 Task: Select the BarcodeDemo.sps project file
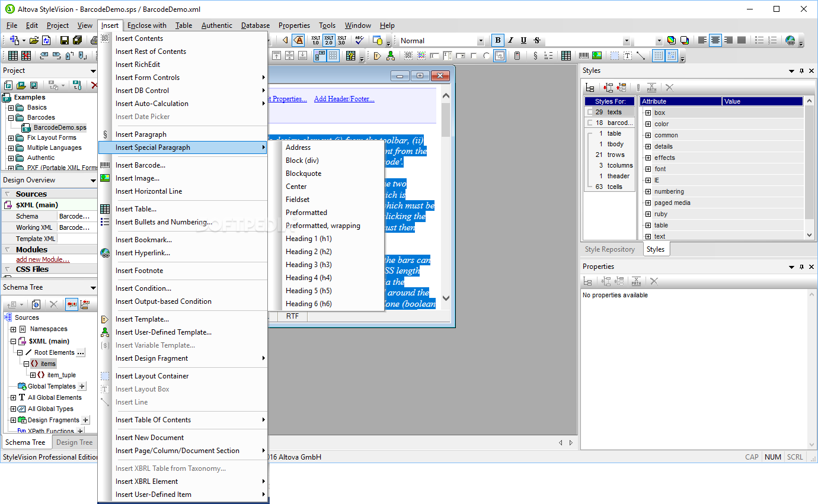pos(59,127)
